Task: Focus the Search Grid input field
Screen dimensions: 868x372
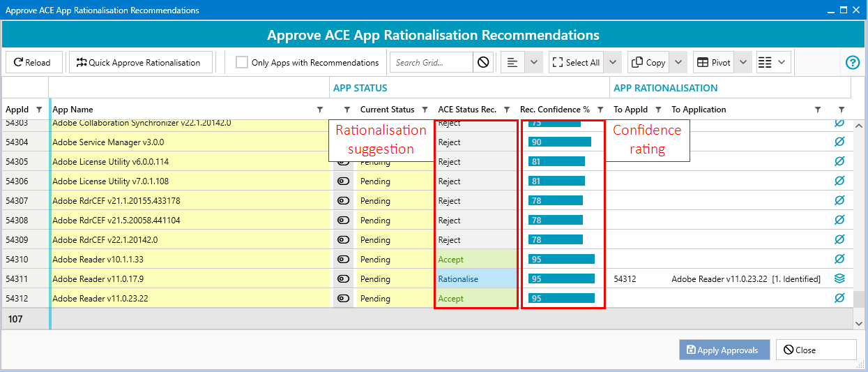Action: click(x=431, y=62)
